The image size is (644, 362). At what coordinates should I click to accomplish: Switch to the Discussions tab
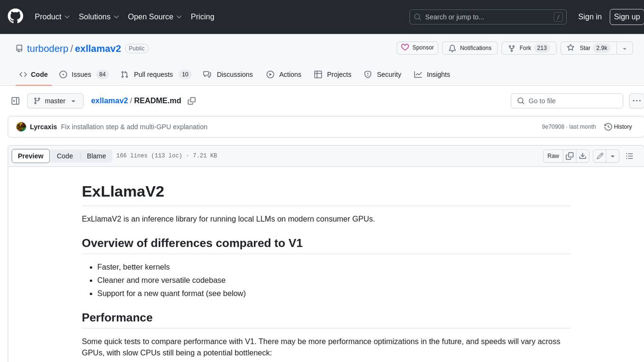[228, 74]
